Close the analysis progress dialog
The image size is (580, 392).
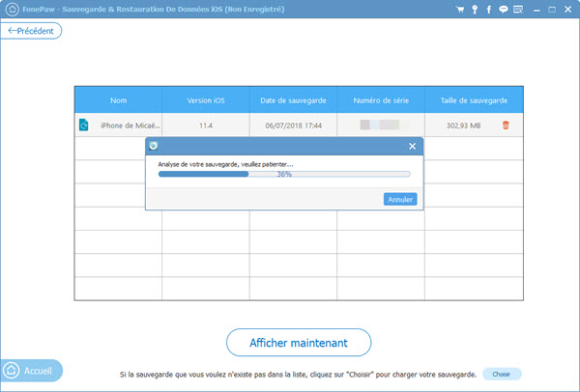pos(412,146)
